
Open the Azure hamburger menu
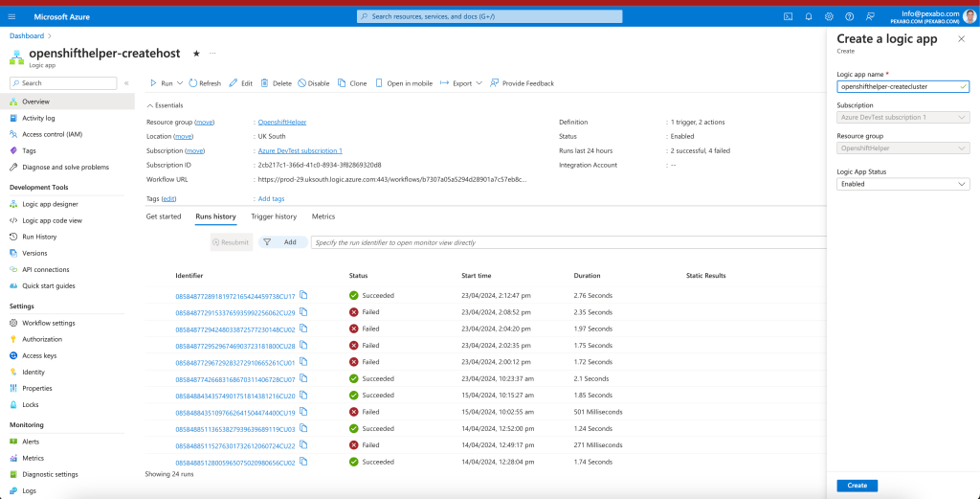(x=12, y=17)
